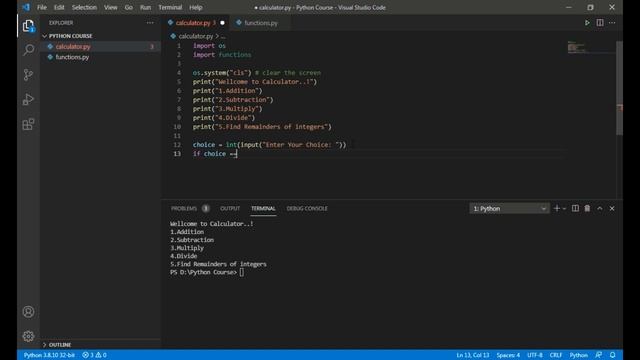Click the VS Code logo icon
The image size is (640, 360).
(x=26, y=7)
